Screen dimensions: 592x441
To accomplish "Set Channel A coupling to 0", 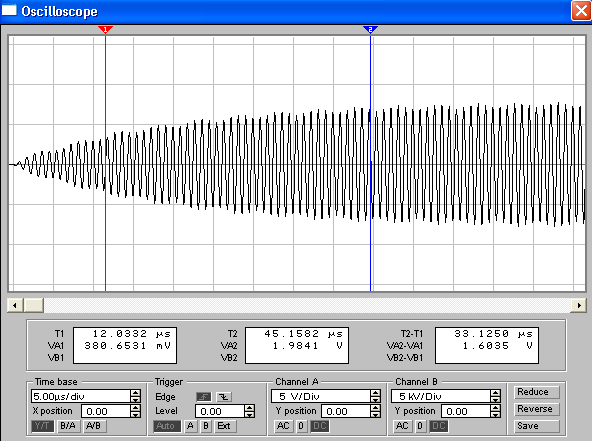I will click(301, 426).
